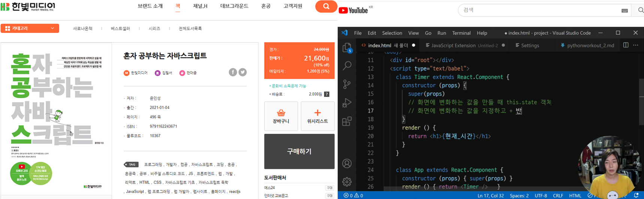
Task: Open the 고객지원 menu item
Action: click(293, 6)
